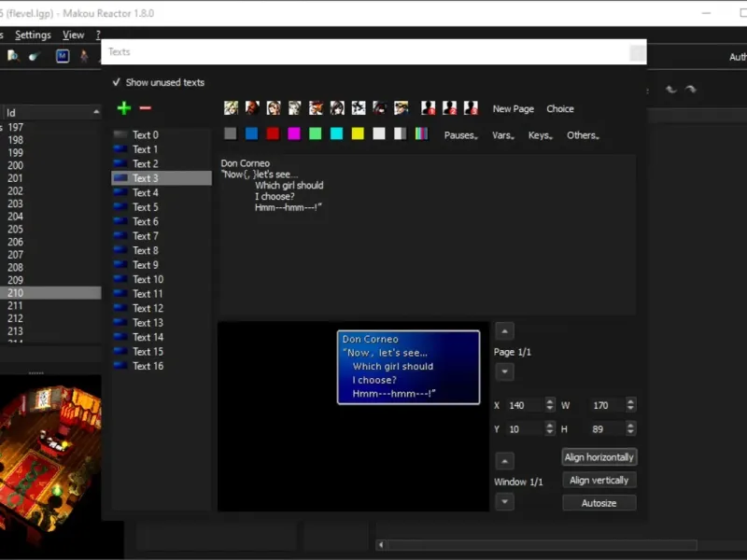
Task: Close the Texts dialog
Action: (x=638, y=53)
